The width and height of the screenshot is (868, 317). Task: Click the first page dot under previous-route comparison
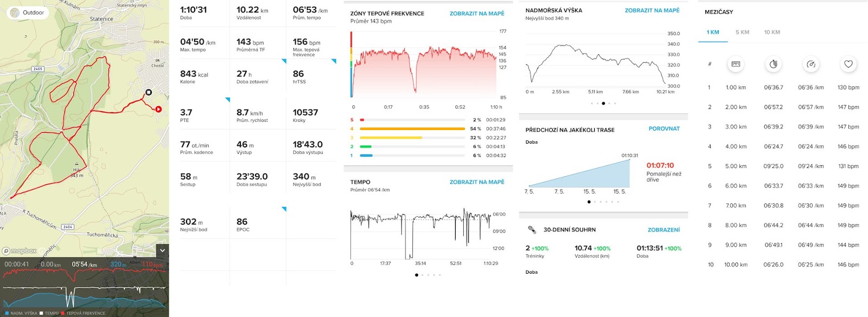[x=589, y=202]
